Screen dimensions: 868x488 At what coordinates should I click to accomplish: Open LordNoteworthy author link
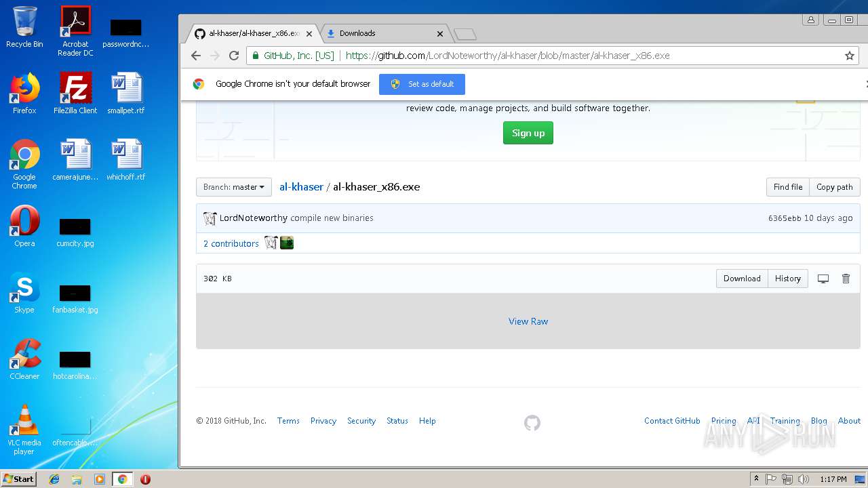click(254, 218)
